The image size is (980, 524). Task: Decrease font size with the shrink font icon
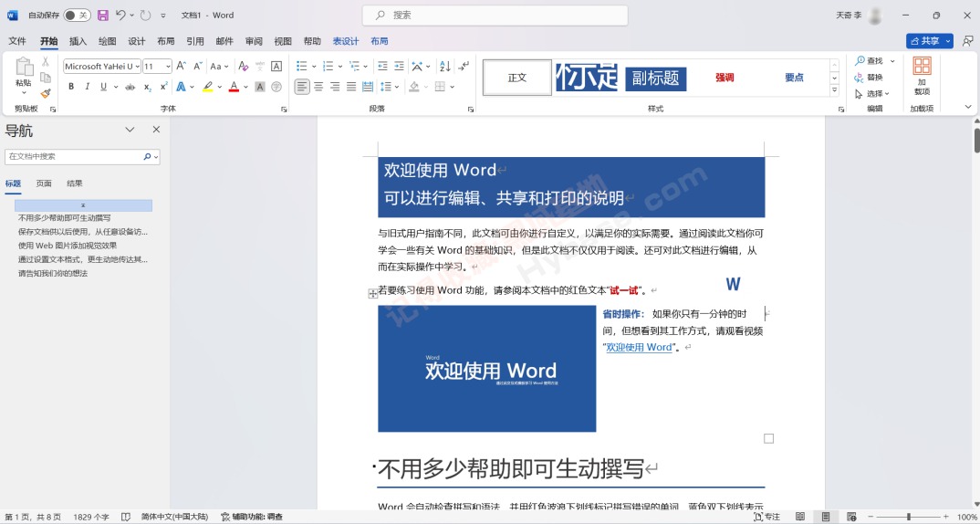pyautogui.click(x=197, y=66)
